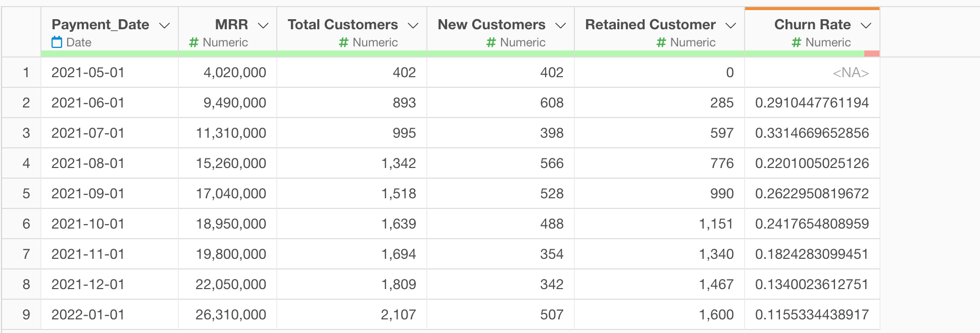980x333 pixels.
Task: Expand the Total Customers column menu
Action: click(413, 25)
